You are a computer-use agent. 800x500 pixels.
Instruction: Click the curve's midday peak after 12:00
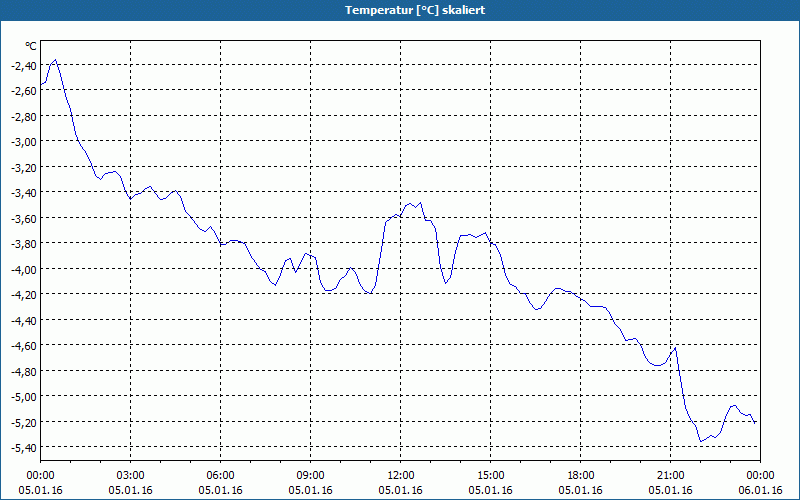click(420, 203)
